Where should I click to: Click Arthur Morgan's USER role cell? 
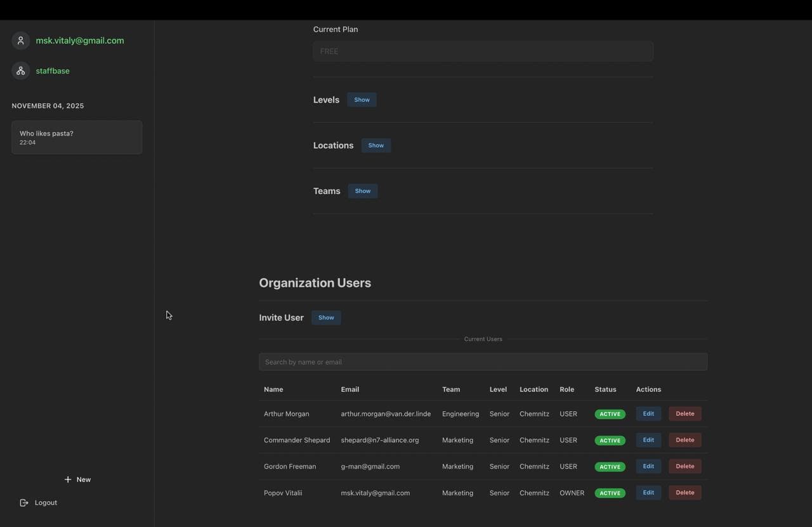[x=568, y=414]
